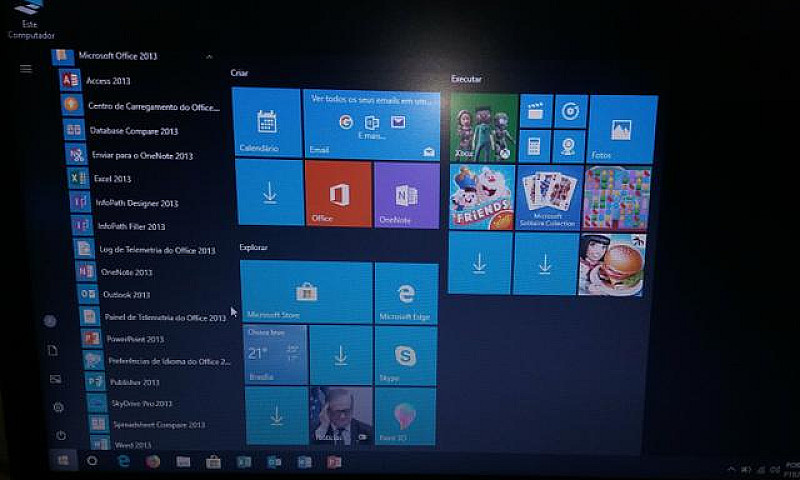Click the Executar group header

(466, 79)
